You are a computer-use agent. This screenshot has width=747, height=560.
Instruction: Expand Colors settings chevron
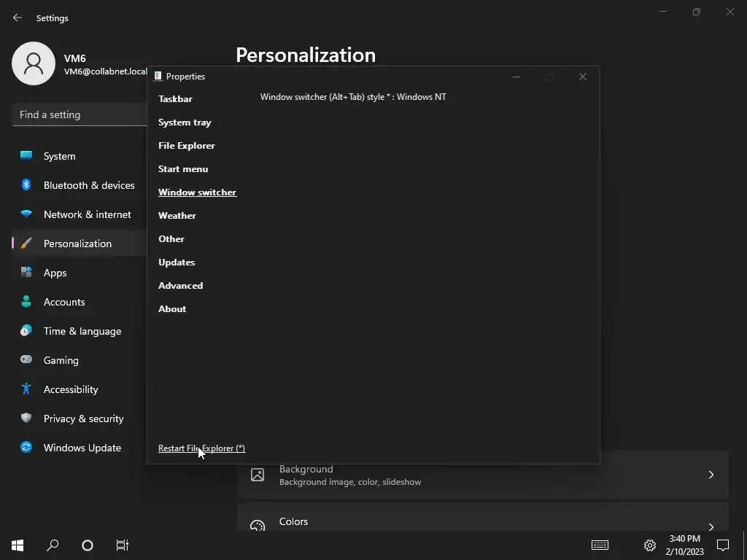[711, 526]
